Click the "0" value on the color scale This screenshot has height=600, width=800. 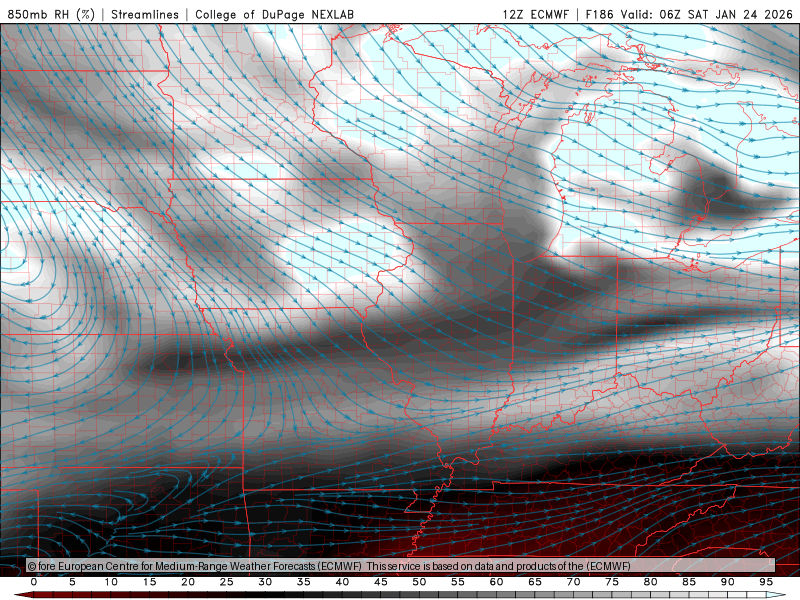(x=34, y=582)
